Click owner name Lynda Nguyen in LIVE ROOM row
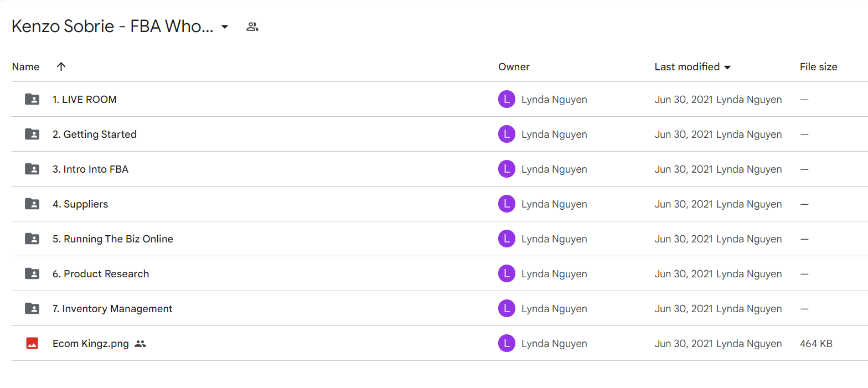 tap(554, 100)
